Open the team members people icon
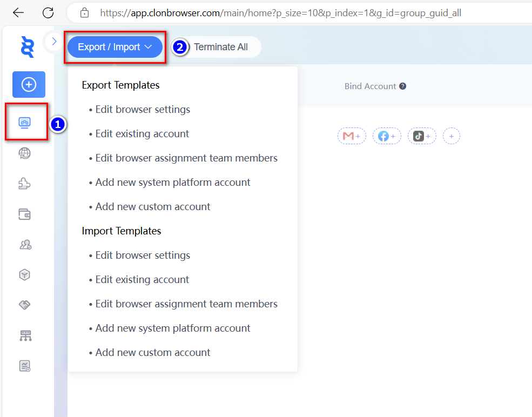This screenshot has width=532, height=417. (25, 245)
